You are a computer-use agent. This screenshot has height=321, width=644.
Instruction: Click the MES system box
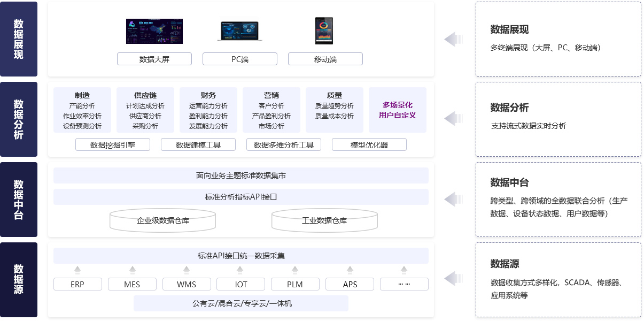click(132, 284)
